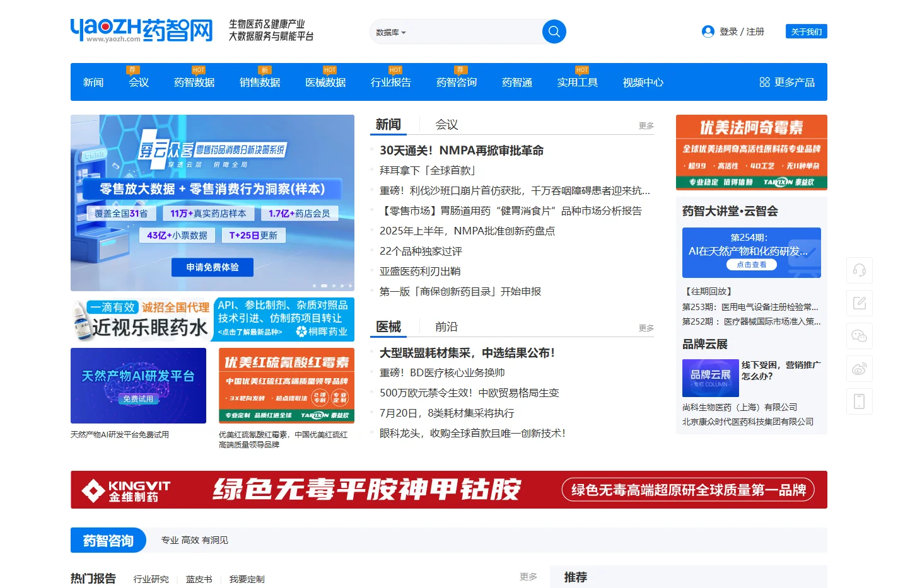Click the KINGVIT 金维制药 red banner
Viewport: 898px width, 588px height.
click(x=449, y=490)
